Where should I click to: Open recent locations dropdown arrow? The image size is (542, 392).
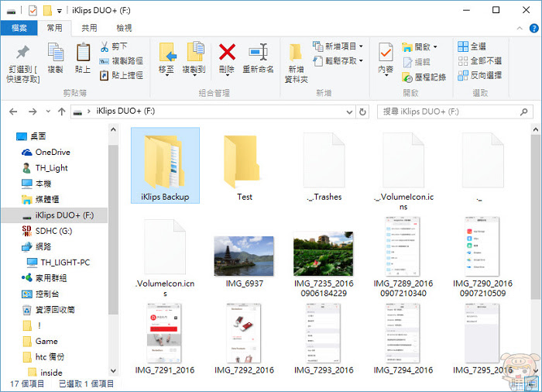tap(48, 112)
